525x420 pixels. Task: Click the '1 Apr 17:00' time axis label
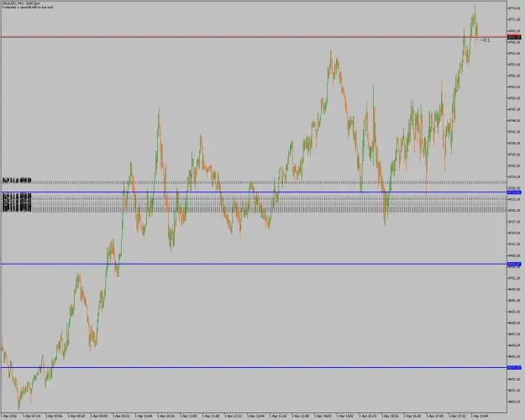(435, 416)
